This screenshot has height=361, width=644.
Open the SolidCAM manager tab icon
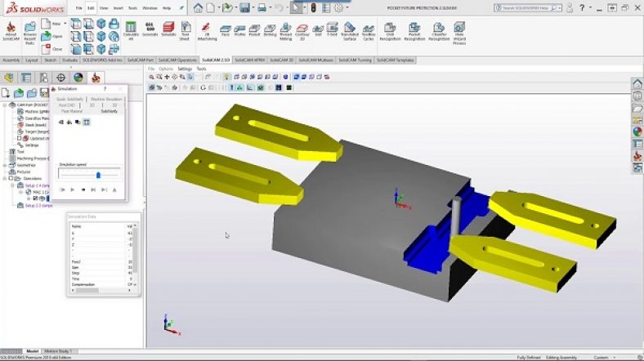96,78
